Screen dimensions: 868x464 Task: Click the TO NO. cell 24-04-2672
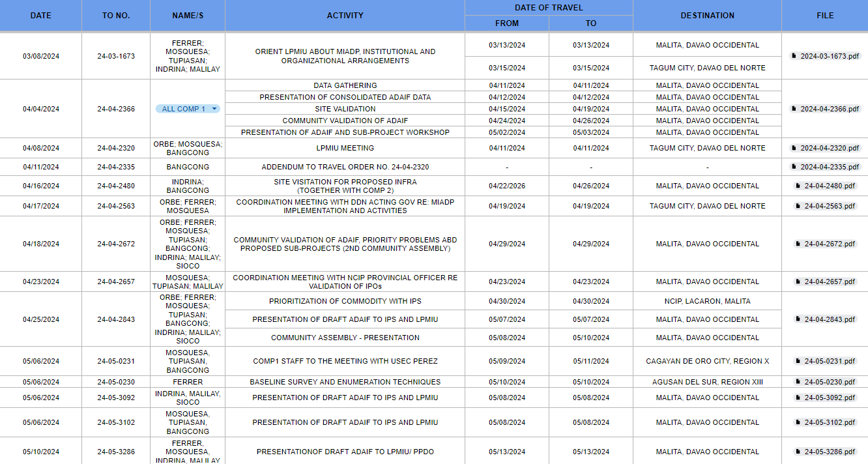click(x=116, y=244)
